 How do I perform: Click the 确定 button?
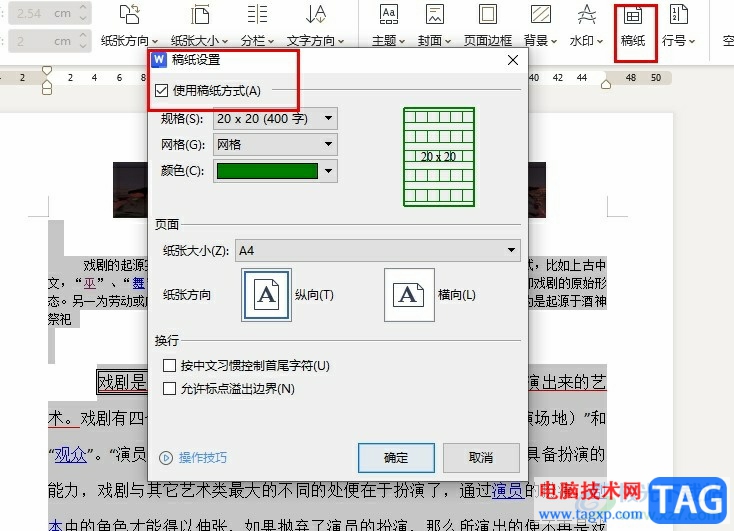(396, 457)
